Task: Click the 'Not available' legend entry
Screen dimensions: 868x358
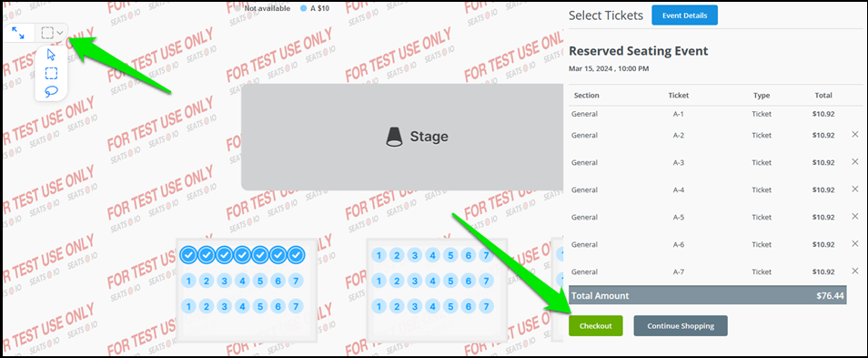Action: click(x=262, y=8)
